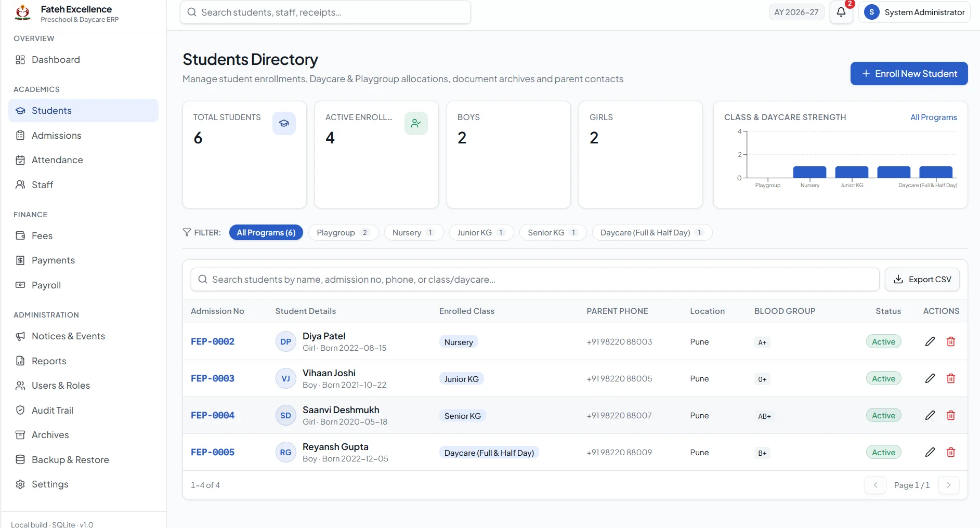Click Enroll New Student button
980x528 pixels.
[909, 74]
